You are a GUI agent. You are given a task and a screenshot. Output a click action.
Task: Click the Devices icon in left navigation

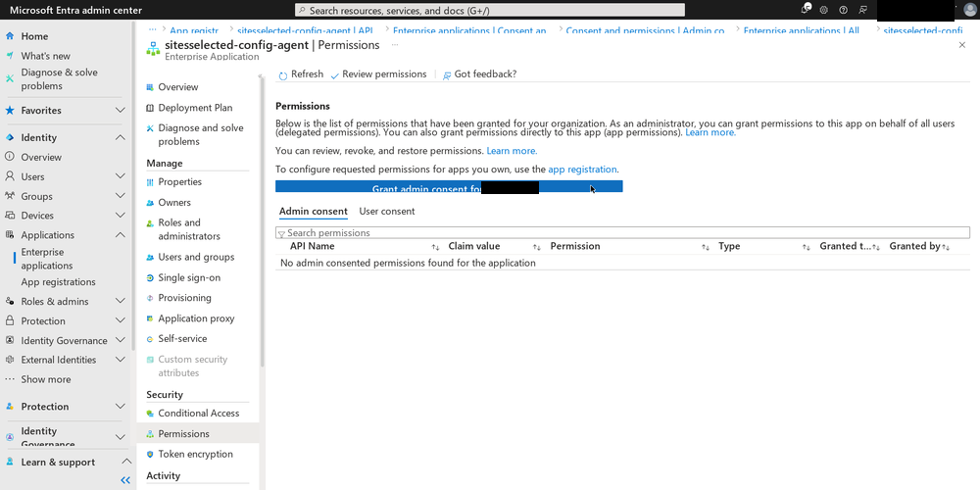(10, 215)
